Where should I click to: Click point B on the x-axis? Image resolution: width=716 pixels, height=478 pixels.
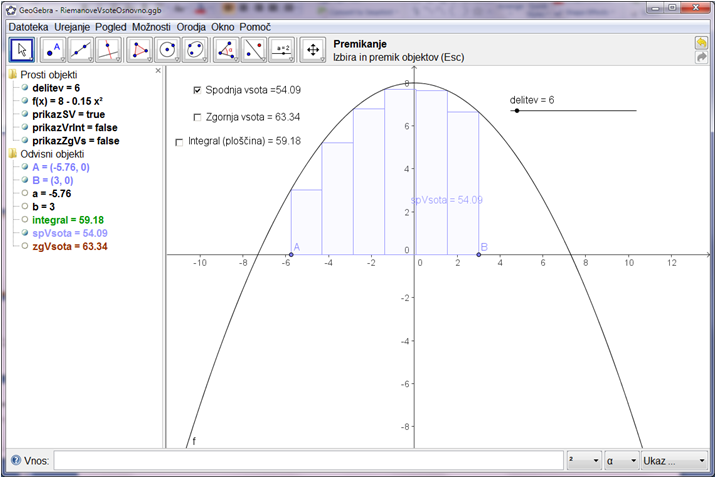pyautogui.click(x=479, y=254)
